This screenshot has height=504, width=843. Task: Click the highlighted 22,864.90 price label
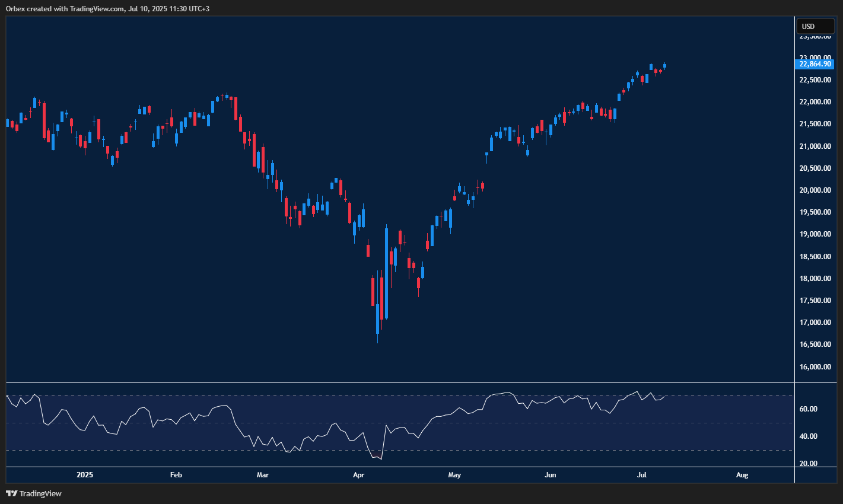pos(815,64)
